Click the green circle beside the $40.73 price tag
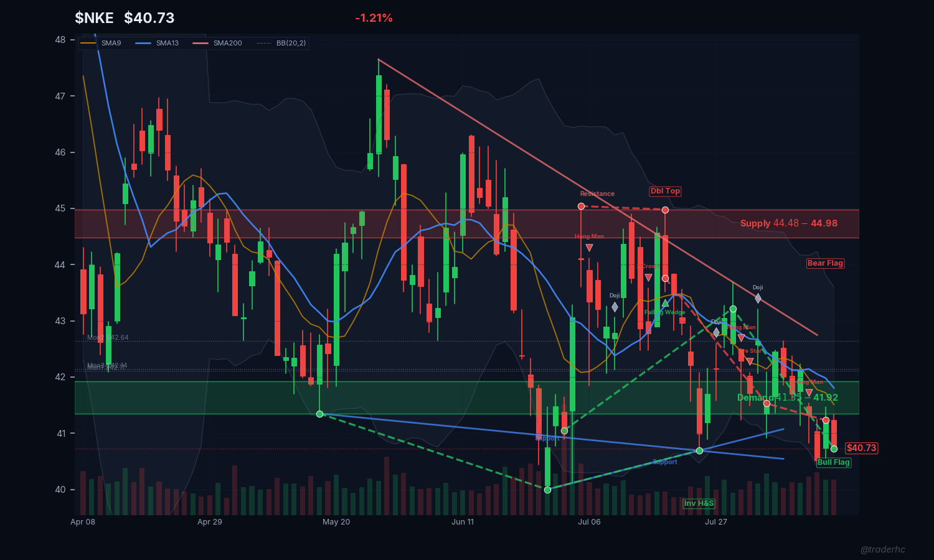Screen dimensions: 934x560 [x=834, y=449]
